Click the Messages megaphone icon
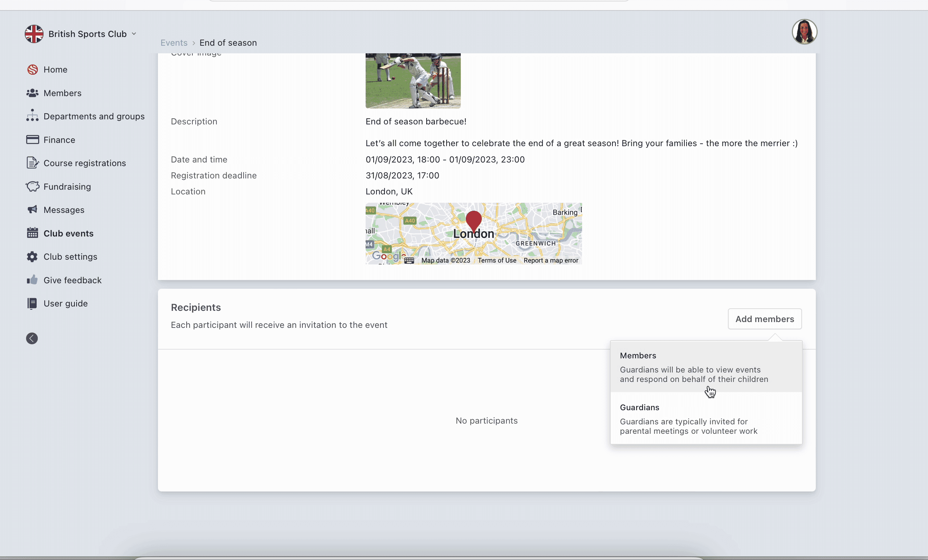 [32, 210]
